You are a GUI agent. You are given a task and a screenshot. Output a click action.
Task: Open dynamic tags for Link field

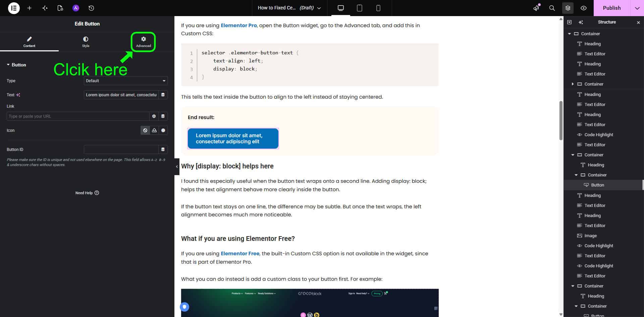pyautogui.click(x=163, y=116)
